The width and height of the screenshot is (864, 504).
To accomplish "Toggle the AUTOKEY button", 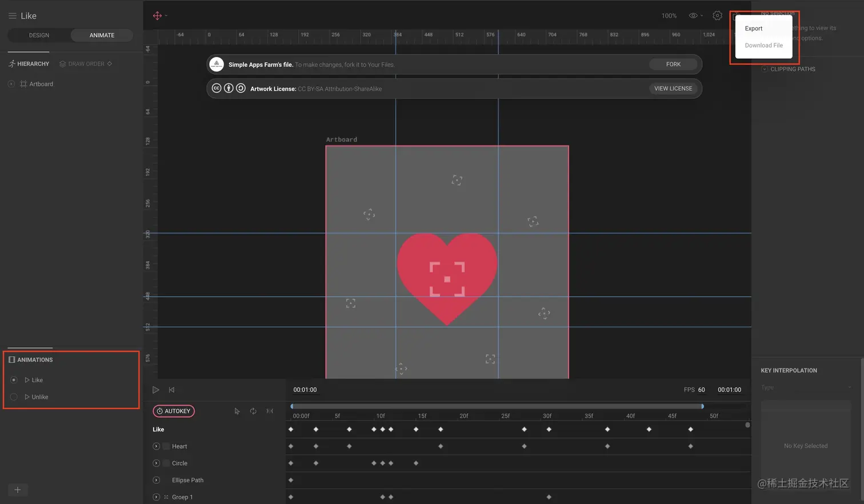I will tap(174, 411).
